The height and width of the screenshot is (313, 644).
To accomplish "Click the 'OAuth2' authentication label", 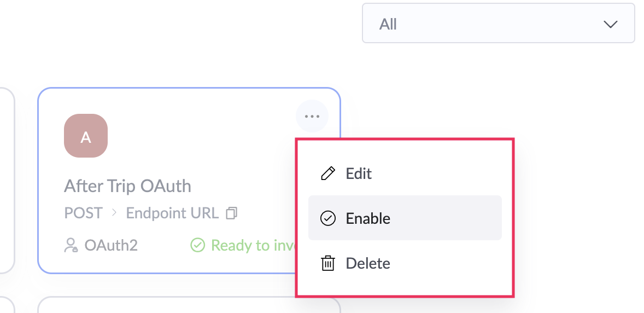I will [111, 246].
